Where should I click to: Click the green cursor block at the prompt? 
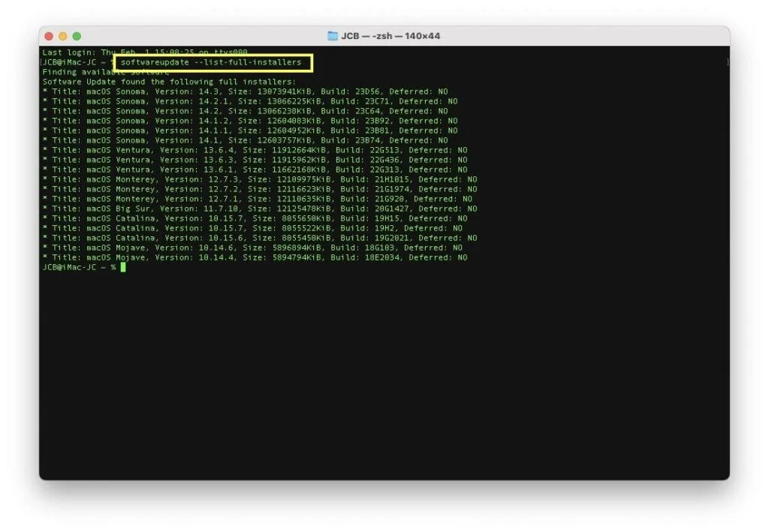pyautogui.click(x=123, y=267)
